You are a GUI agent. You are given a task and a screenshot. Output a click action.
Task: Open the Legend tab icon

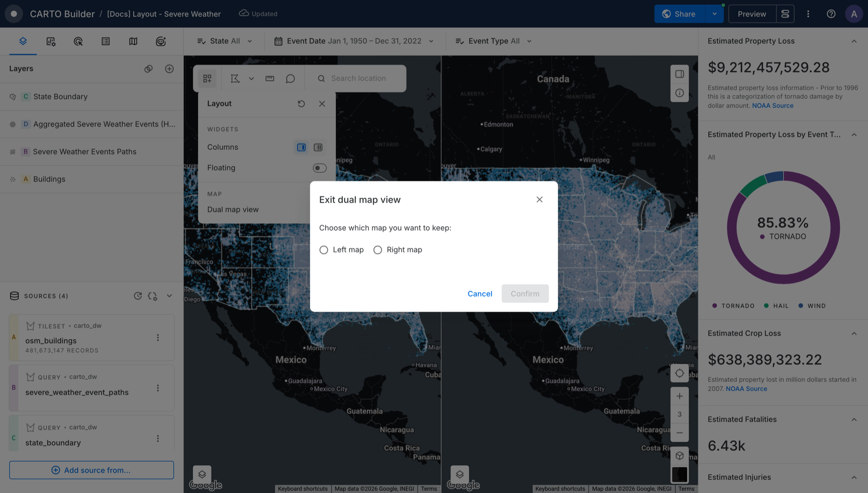(105, 41)
